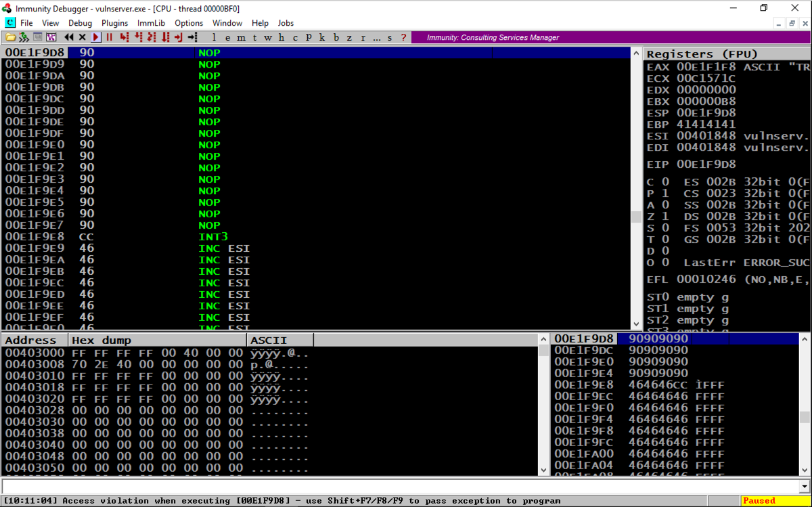Open Source with 's' button
Screen dimensions: 812x507
point(390,37)
